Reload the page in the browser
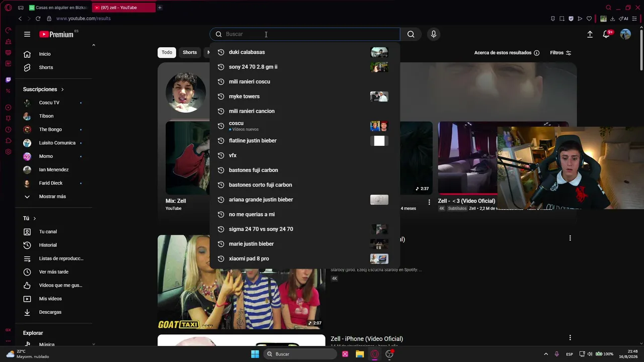 [x=38, y=19]
